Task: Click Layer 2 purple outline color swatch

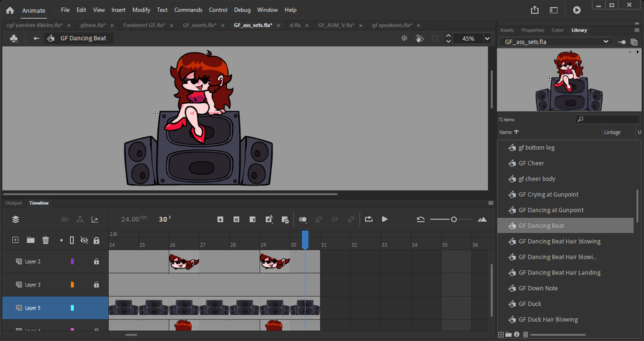Action: coord(72,261)
